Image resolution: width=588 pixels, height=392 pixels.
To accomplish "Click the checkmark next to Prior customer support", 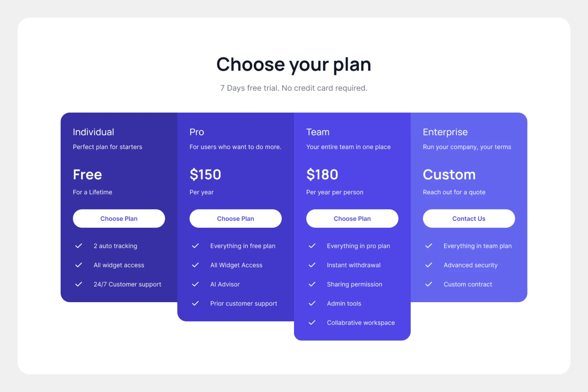I will (195, 303).
